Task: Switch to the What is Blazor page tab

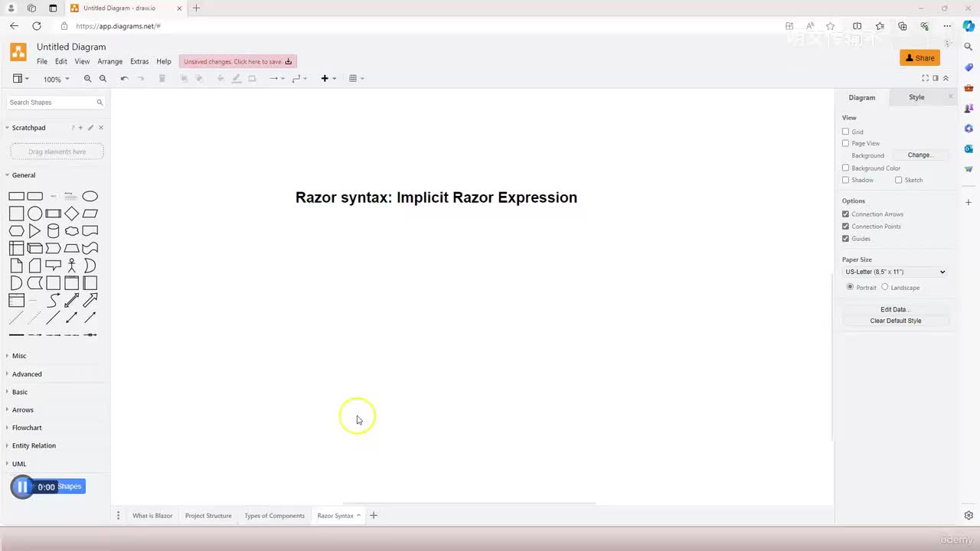Action: [x=152, y=516]
